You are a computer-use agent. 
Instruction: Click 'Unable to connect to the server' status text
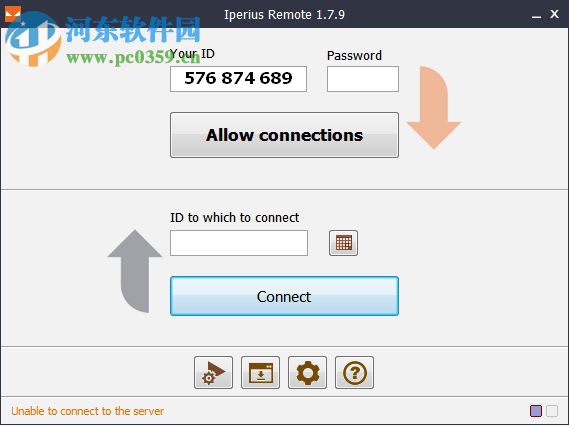[87, 411]
